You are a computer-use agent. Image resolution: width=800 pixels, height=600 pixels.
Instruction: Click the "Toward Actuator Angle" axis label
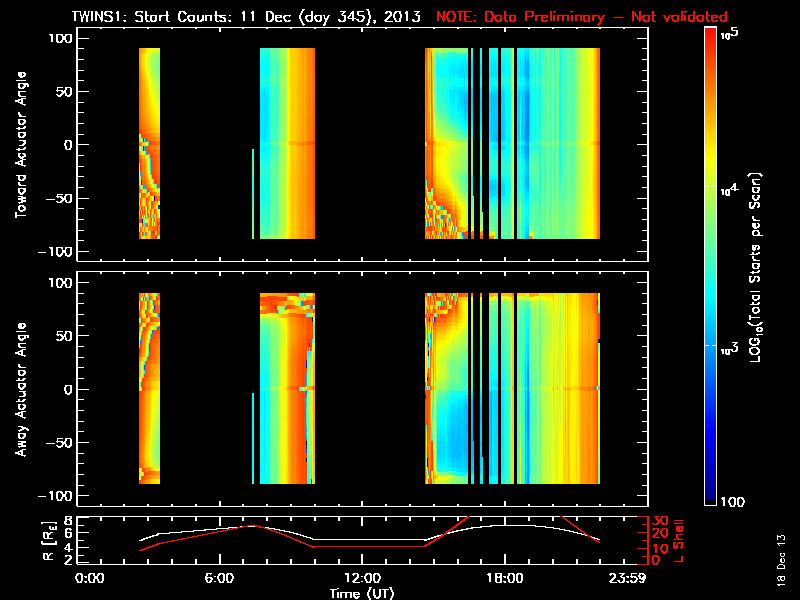[x=21, y=145]
